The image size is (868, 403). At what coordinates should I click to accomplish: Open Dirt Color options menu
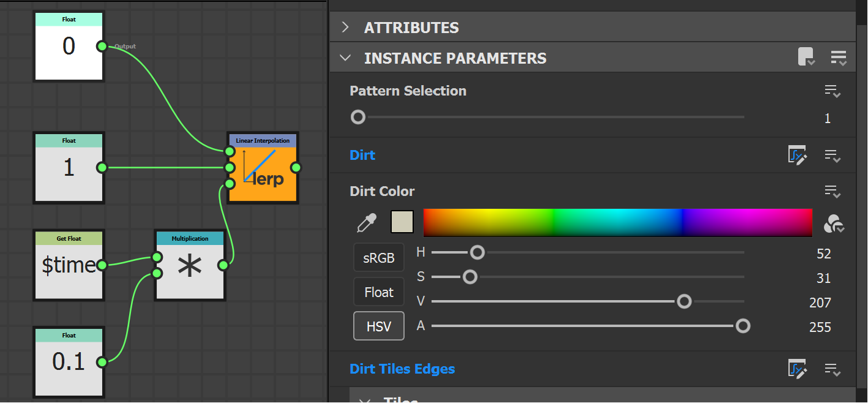832,192
